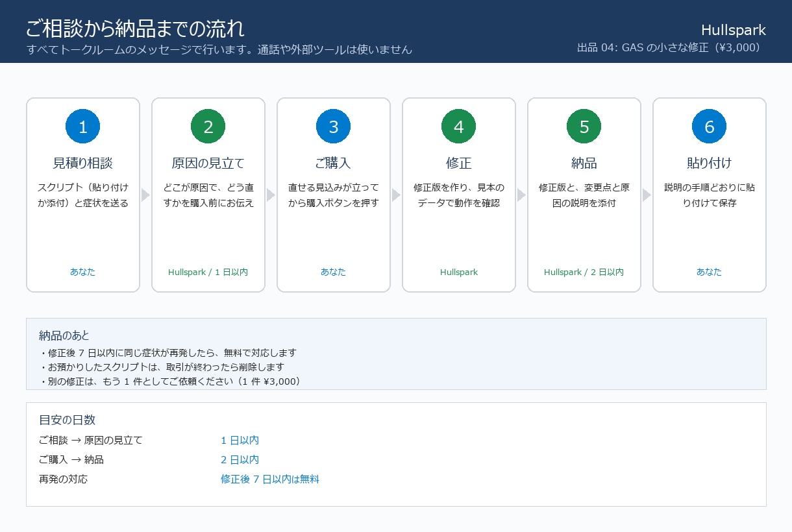Select the 貼り付け card title

[x=710, y=163]
